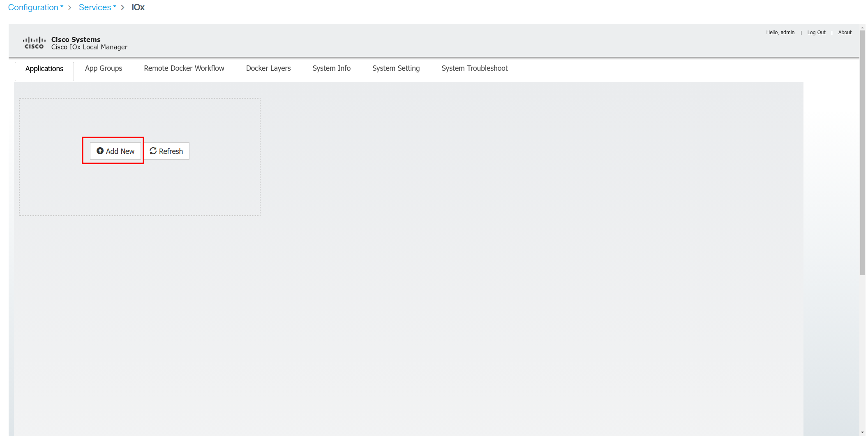The height and width of the screenshot is (446, 868).
Task: Open the Applications tab
Action: [x=44, y=69]
